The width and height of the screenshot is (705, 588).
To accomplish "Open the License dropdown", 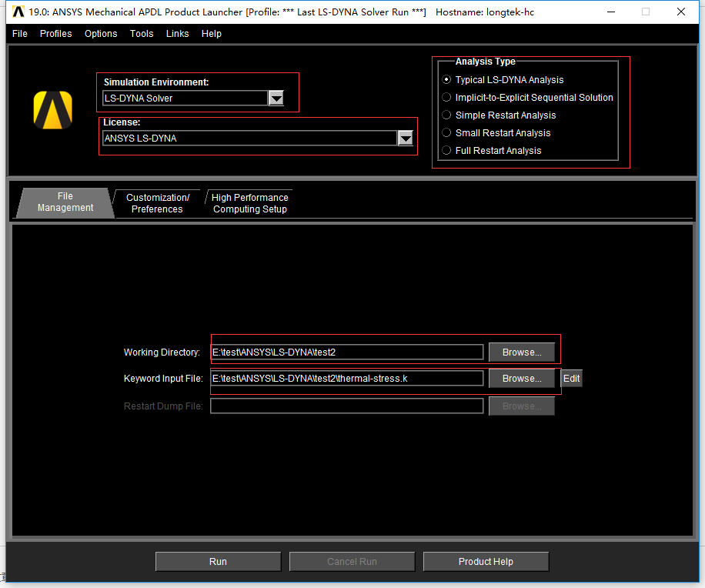I will pyautogui.click(x=406, y=139).
